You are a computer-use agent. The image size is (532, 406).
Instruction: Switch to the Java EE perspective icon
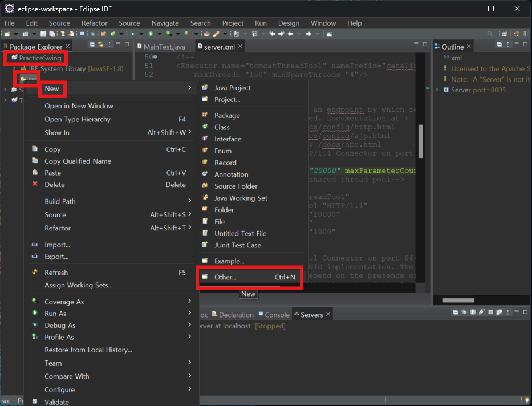[517, 34]
